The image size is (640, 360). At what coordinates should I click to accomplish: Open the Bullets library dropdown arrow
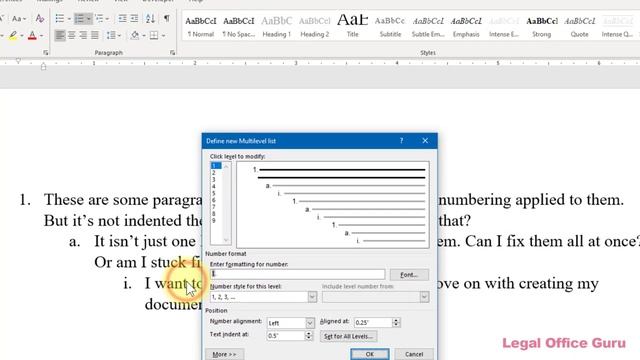(69, 19)
